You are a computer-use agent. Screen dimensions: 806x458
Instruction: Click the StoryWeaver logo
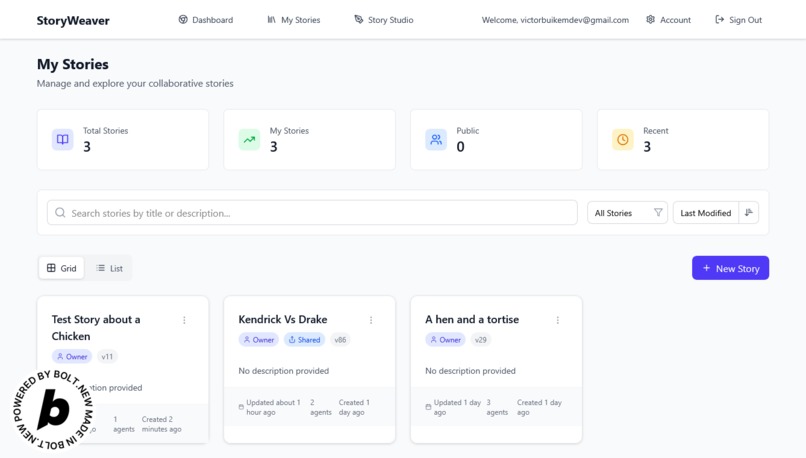click(x=73, y=21)
